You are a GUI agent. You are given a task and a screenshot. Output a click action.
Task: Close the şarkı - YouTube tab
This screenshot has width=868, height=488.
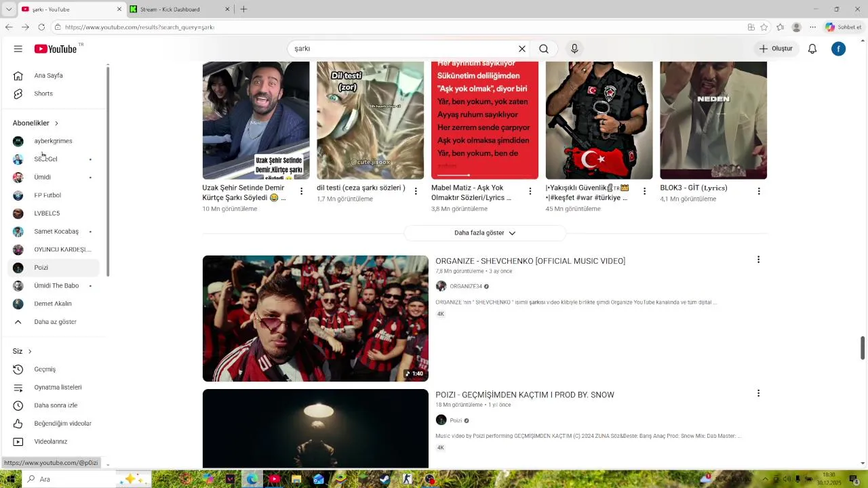(x=119, y=9)
